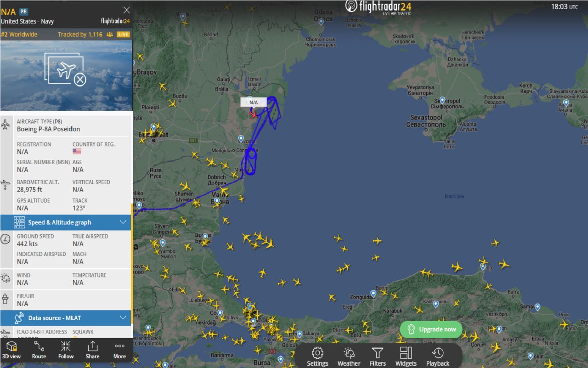This screenshot has height=368, width=588.
Task: Click the Simferopol airport pin
Action: (442, 100)
